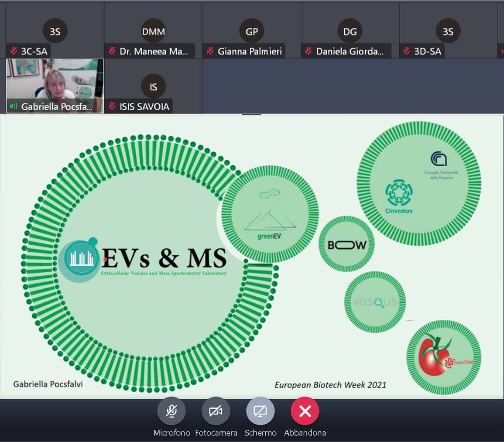Toggle the Microfono mute button

point(171,411)
